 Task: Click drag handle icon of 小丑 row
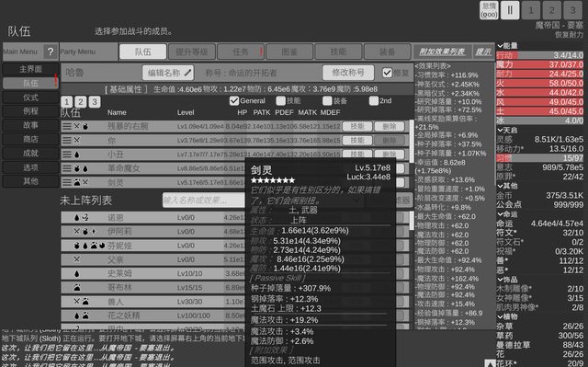click(x=67, y=155)
